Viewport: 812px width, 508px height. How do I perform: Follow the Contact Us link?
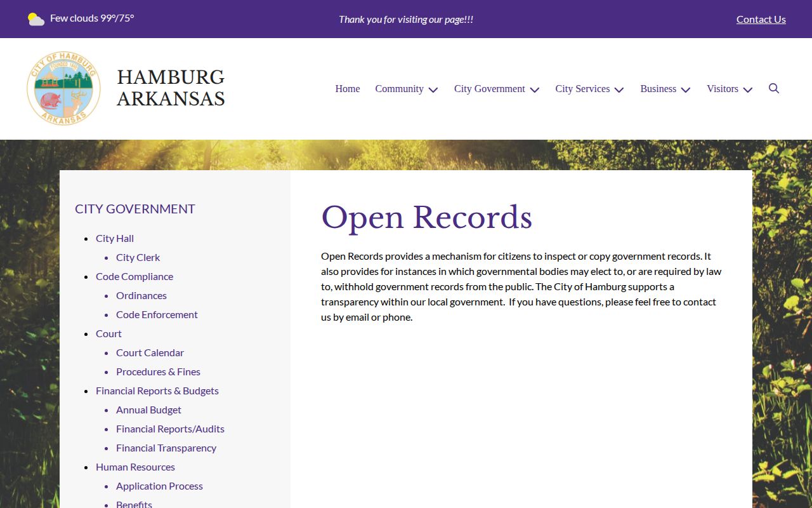pyautogui.click(x=761, y=19)
